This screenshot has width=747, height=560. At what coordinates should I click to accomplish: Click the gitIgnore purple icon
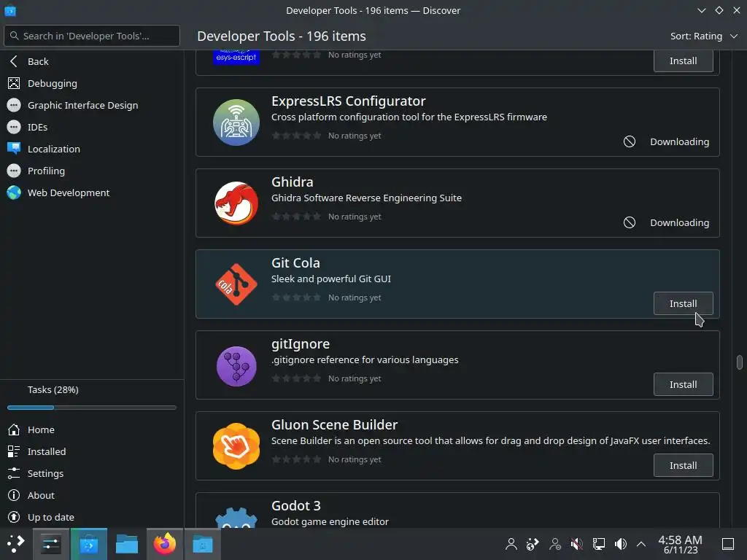pos(236,365)
